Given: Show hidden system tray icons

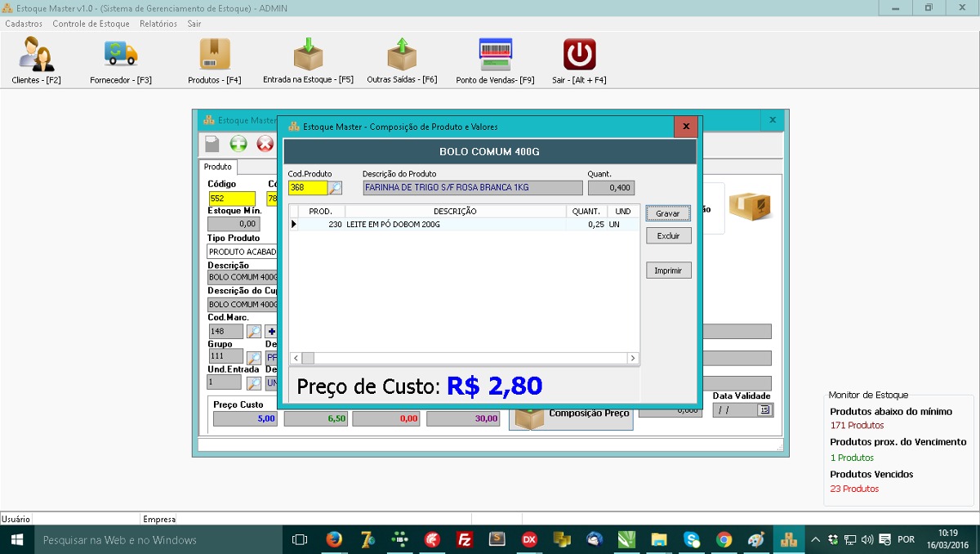Looking at the screenshot, I should (x=815, y=539).
